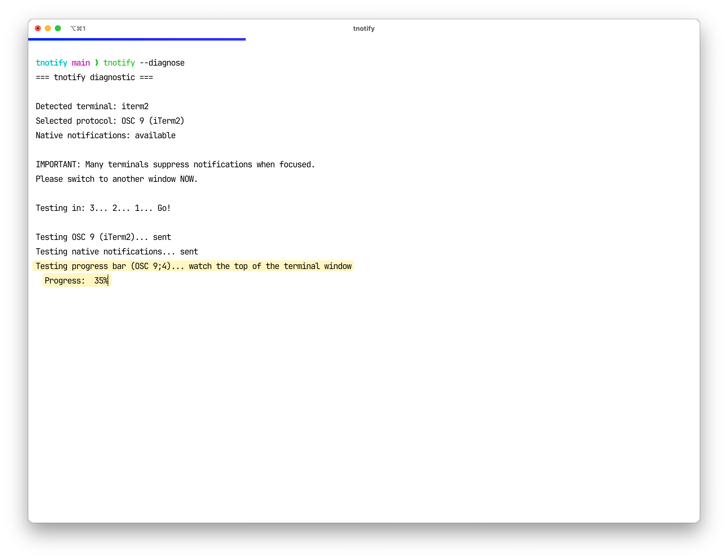Click the ⌥⌘1 tab shortcut badge
Screen dimensions: 728x560
[x=78, y=28]
